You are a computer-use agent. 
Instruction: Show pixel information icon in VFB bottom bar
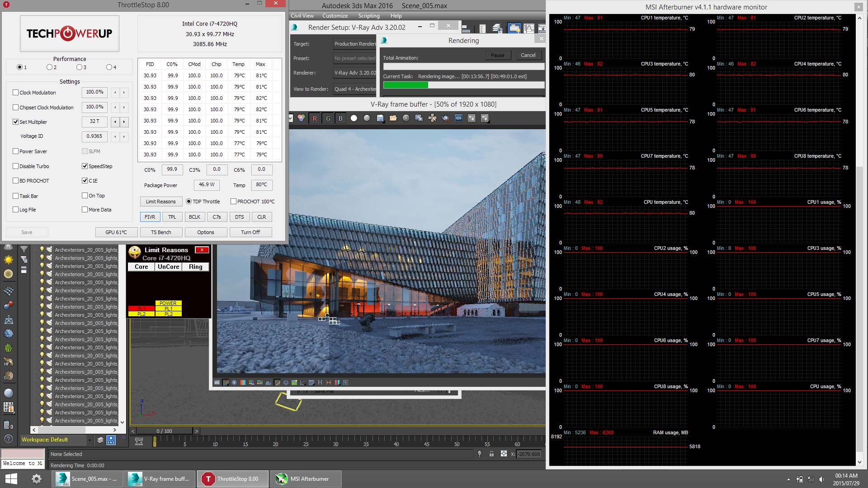click(x=234, y=383)
